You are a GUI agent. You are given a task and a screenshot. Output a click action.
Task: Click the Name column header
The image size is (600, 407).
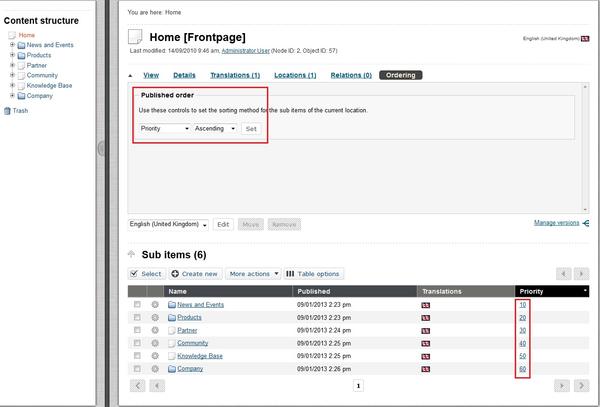(x=228, y=291)
